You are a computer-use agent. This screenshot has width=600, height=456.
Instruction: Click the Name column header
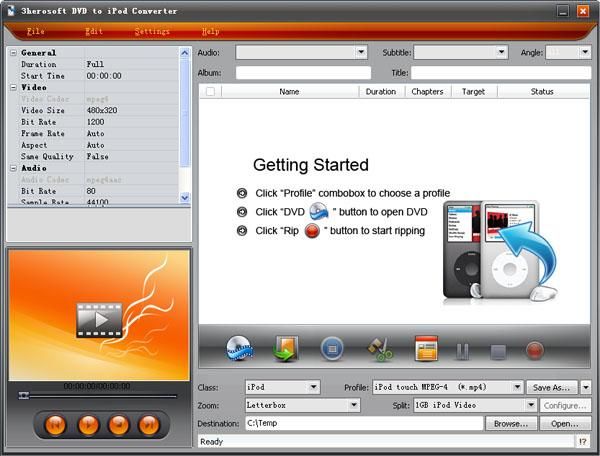pos(289,91)
